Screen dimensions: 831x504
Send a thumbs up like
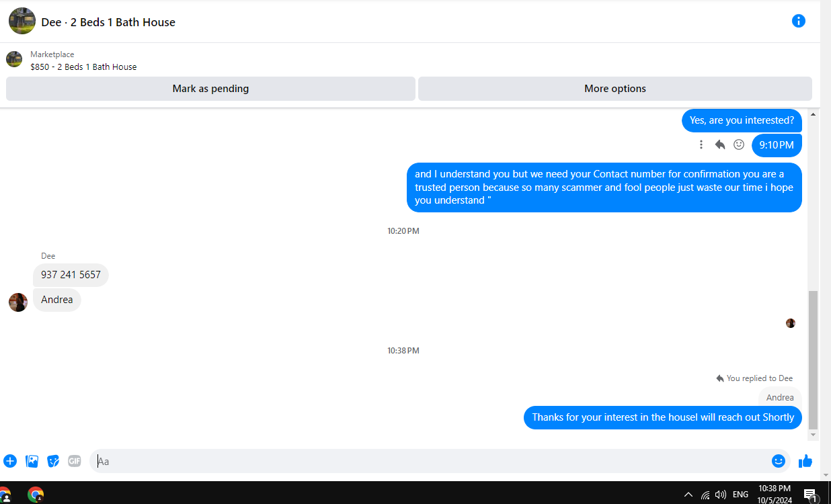805,461
